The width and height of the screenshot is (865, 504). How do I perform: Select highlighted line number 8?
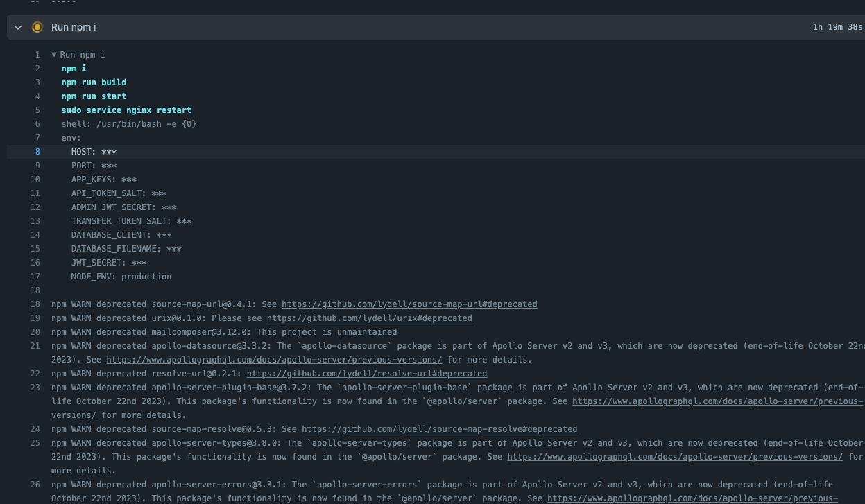click(37, 152)
